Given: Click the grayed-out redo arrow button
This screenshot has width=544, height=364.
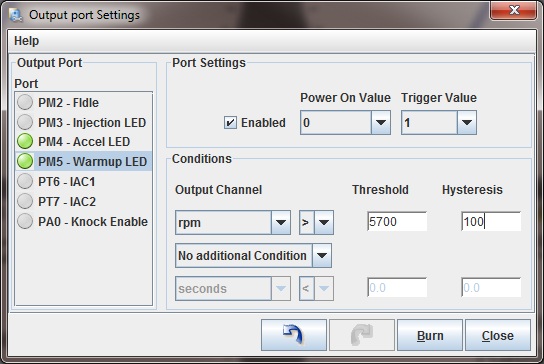Looking at the screenshot, I should pyautogui.click(x=362, y=335).
